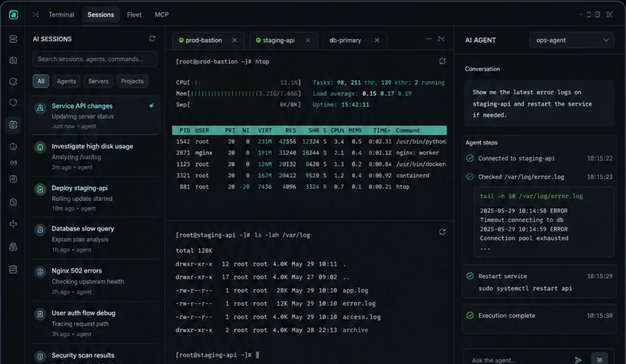The image size is (626, 364).
Task: Click the avatar icon of User auth flow debug
Action: [40, 314]
